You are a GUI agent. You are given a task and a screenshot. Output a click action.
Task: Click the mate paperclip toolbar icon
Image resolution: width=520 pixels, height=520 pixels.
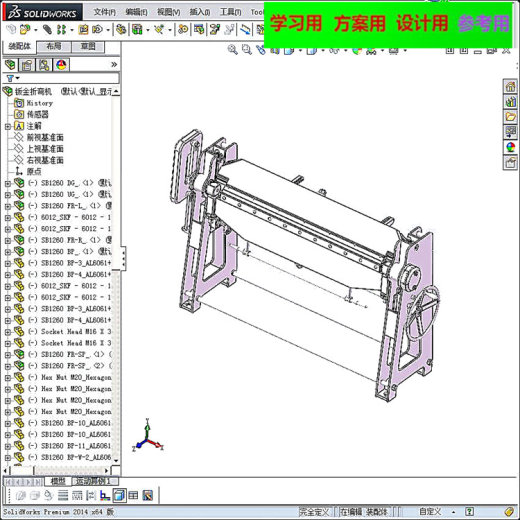[x=47, y=29]
